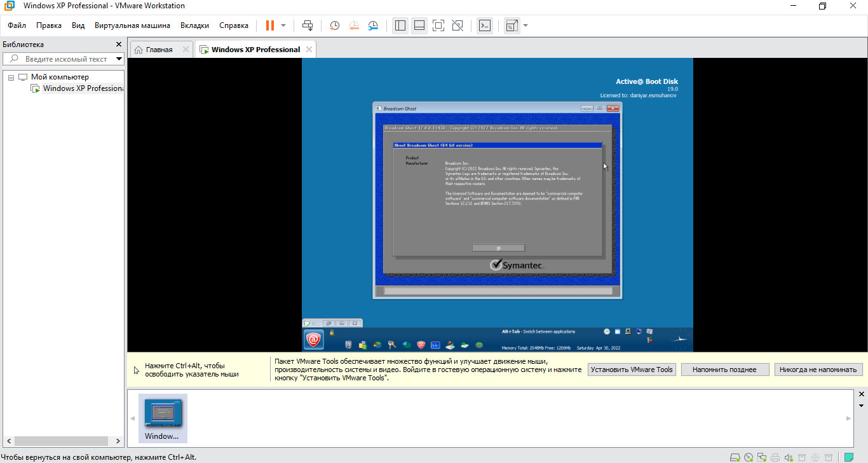Image resolution: width=868 pixels, height=463 pixels.
Task: Open the Вид menu
Action: [x=78, y=25]
